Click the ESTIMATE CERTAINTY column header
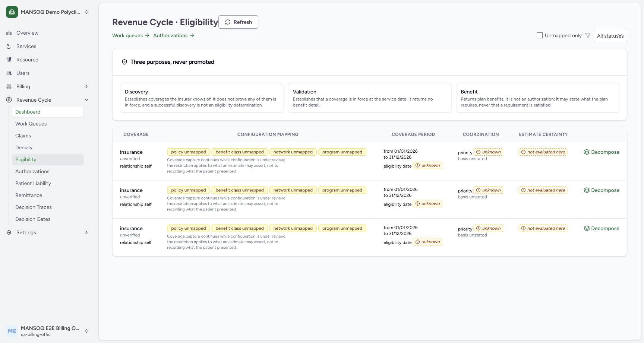This screenshot has height=343, width=644. pos(543,134)
